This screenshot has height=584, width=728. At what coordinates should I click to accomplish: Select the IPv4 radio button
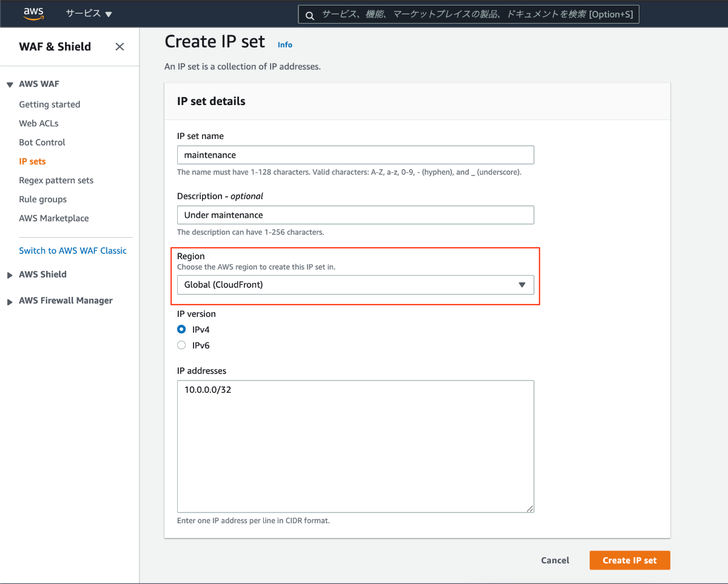pos(181,330)
